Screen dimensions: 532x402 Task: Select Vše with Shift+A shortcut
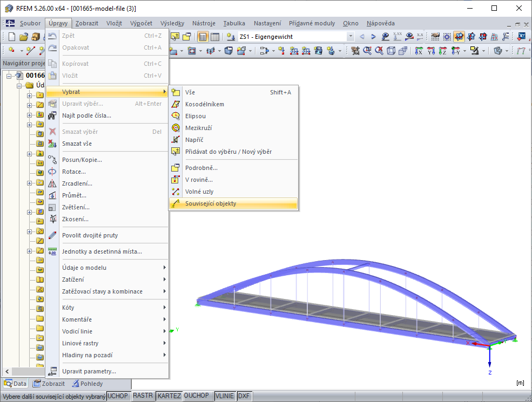point(233,92)
